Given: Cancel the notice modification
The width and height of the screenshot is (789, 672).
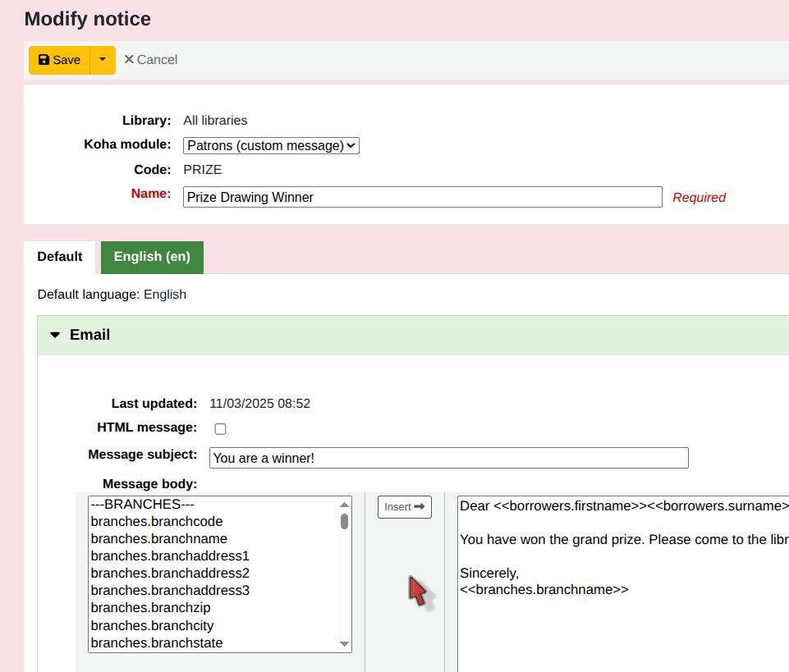Looking at the screenshot, I should [x=150, y=60].
